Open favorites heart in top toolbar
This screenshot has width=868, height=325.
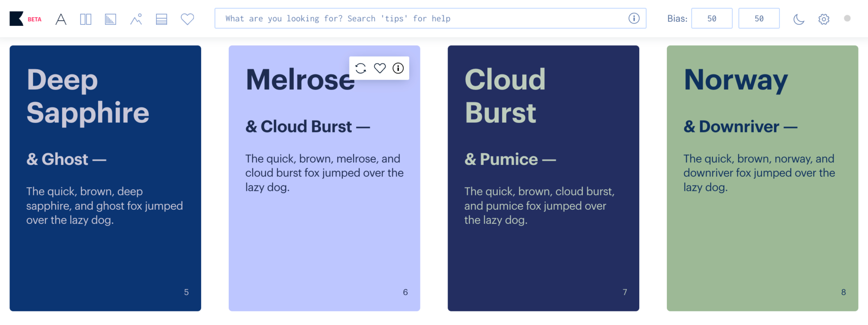click(x=187, y=19)
